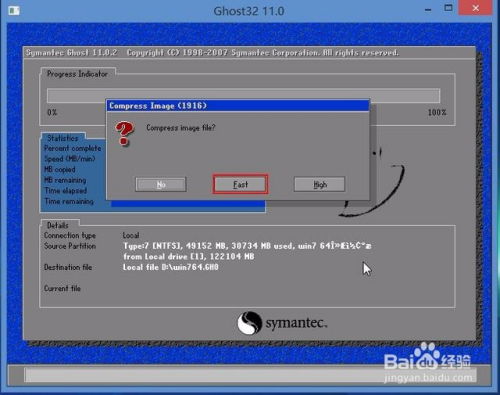
Task: Click the 'Time elapsed' statistic label
Action: pyautogui.click(x=65, y=191)
